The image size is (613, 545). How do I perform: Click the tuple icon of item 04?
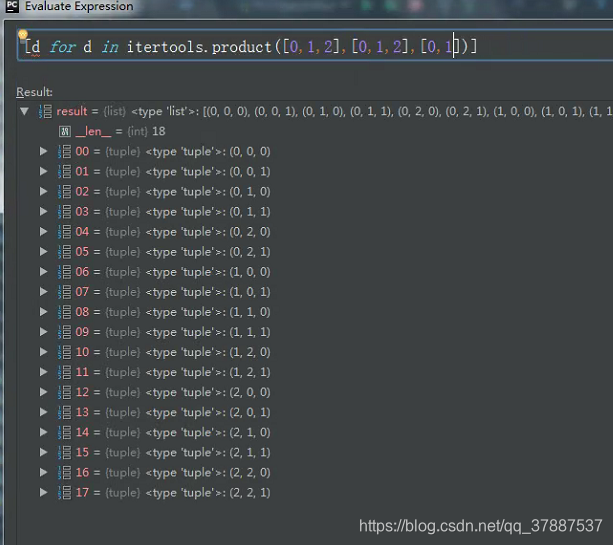coord(65,231)
